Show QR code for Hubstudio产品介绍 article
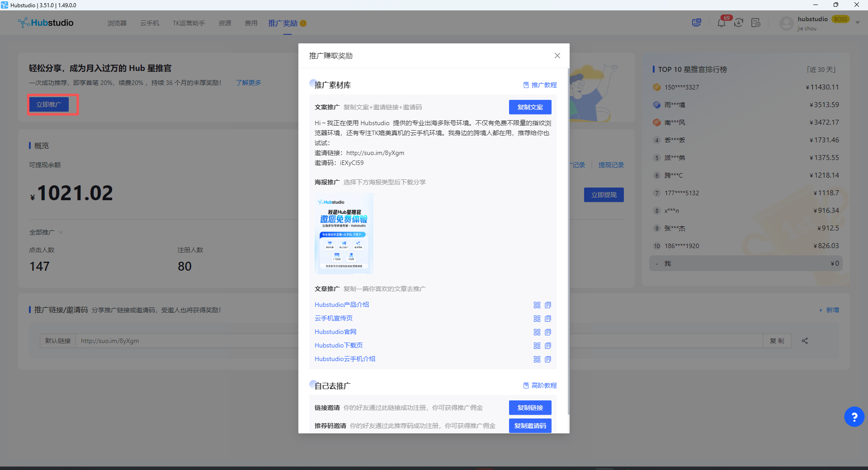Viewport: 868px width, 470px height. coord(537,305)
